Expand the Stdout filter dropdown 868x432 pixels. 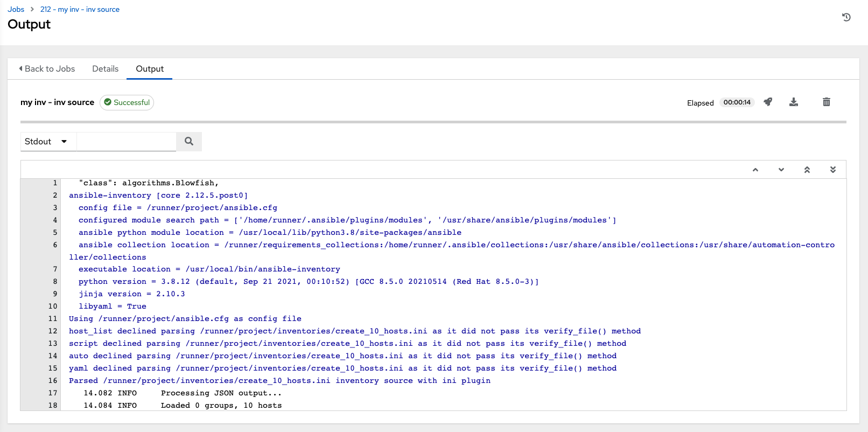pos(48,141)
